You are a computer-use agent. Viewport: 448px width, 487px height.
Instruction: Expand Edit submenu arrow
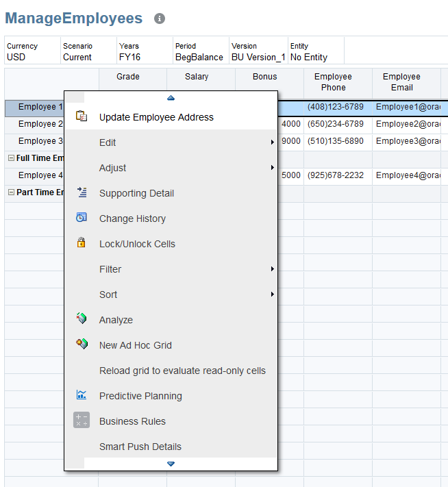coord(272,142)
